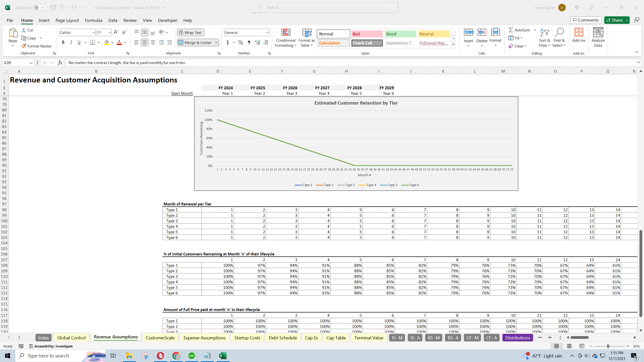The image size is (644, 362).
Task: Click the Comments button
Action: [586, 20]
